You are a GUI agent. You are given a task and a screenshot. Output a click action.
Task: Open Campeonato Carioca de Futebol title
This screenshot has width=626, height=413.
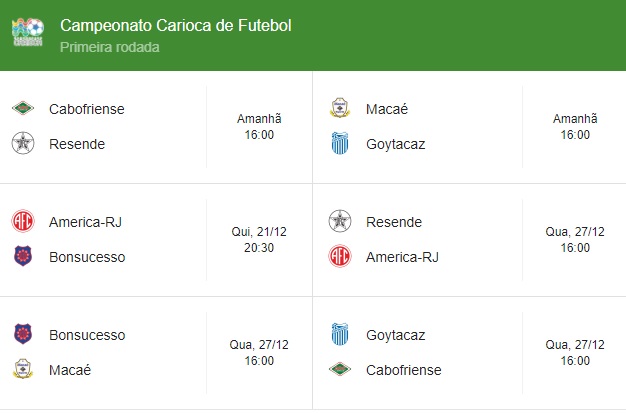176,26
